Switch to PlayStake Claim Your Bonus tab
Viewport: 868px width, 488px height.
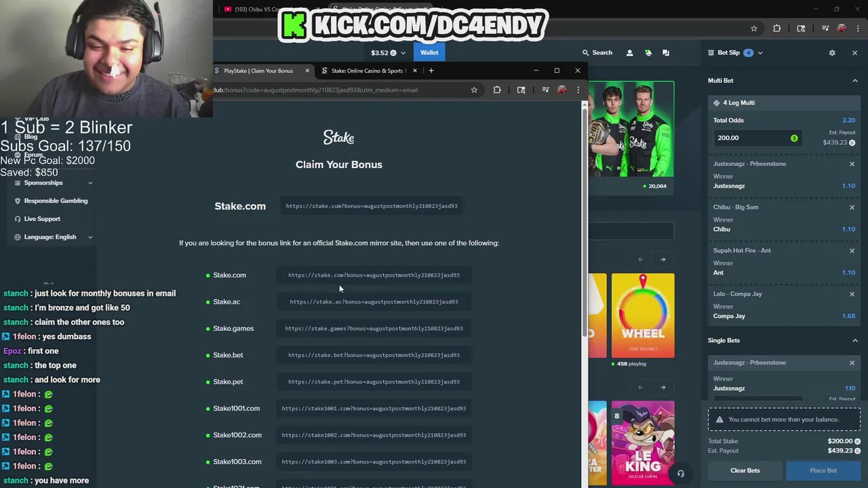click(258, 71)
